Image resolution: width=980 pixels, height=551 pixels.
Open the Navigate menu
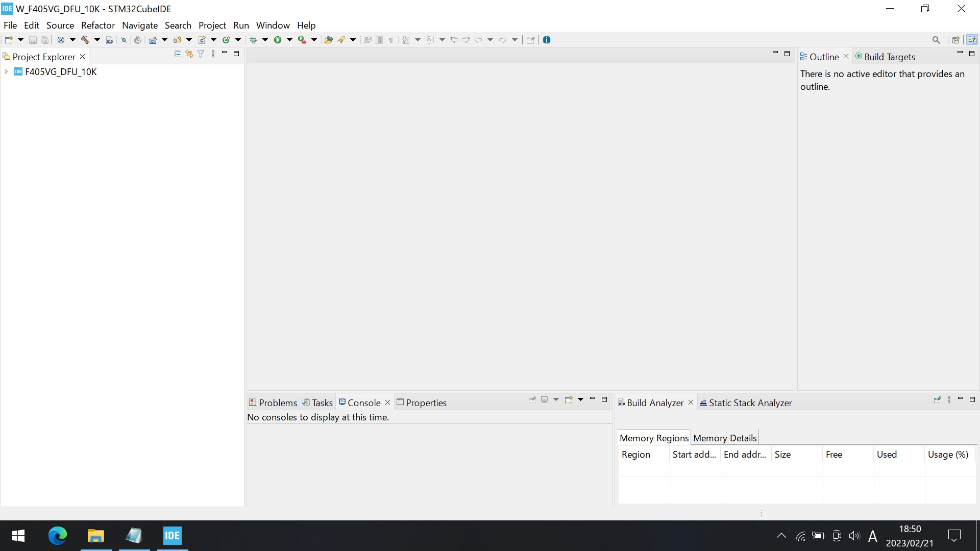[140, 25]
